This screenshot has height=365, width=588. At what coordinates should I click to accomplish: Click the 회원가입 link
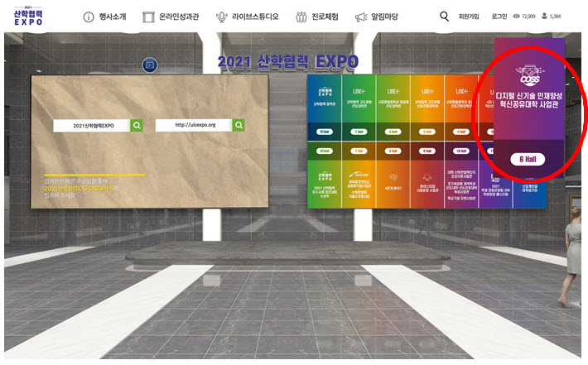click(x=469, y=17)
